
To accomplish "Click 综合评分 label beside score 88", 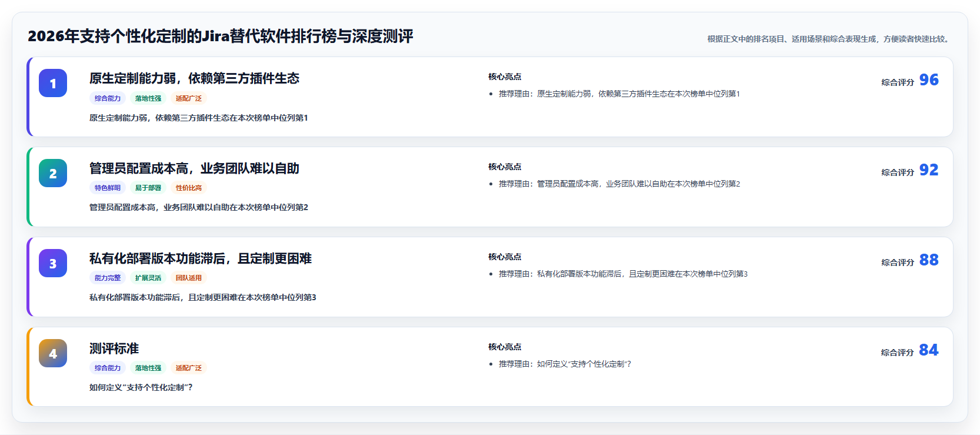I will (898, 263).
